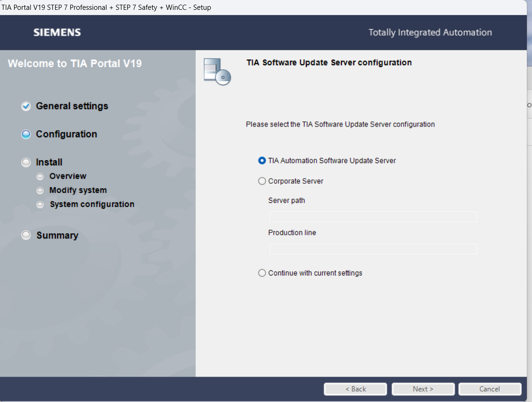Click the grey Install step indicator
532x402 pixels.
[x=26, y=163]
